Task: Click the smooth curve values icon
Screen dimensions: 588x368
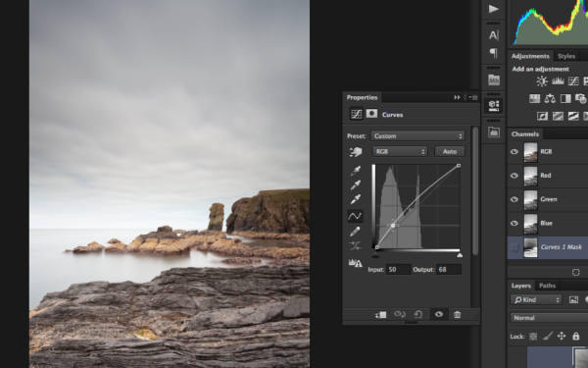Action: 355,246
